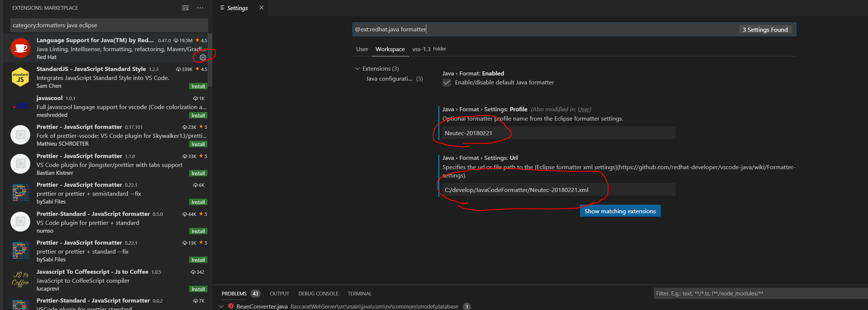
Task: Open the DEBUG CONSOLE panel tab
Action: coord(318,294)
